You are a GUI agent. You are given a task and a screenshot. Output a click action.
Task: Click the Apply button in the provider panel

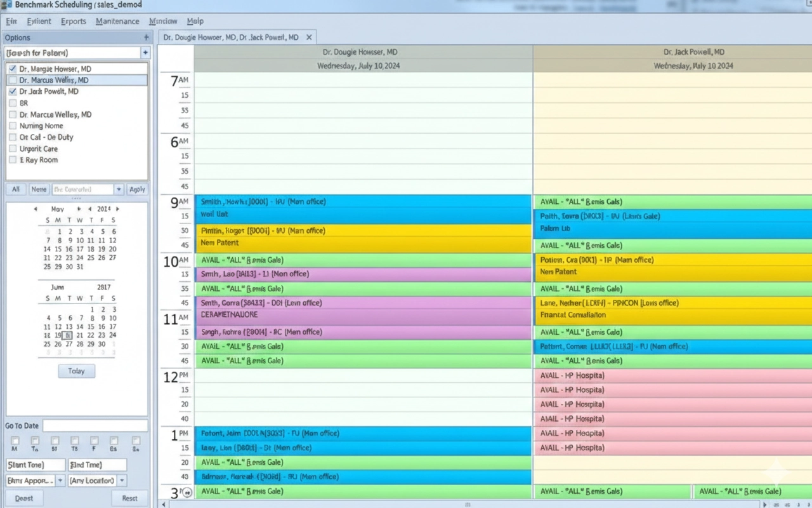click(x=137, y=189)
